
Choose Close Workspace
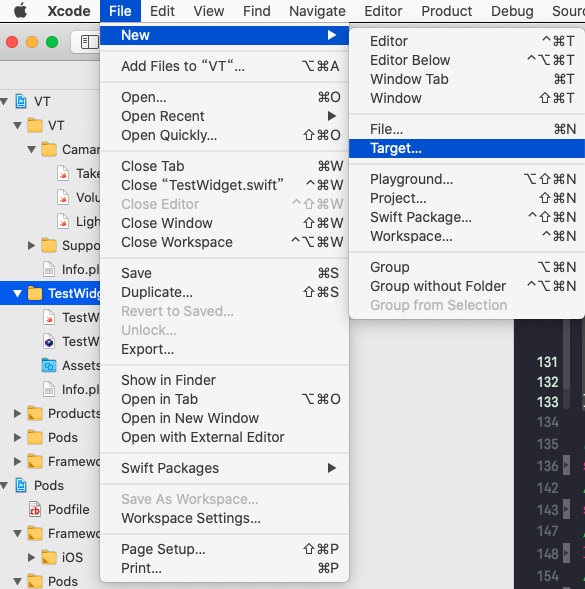click(x=224, y=242)
